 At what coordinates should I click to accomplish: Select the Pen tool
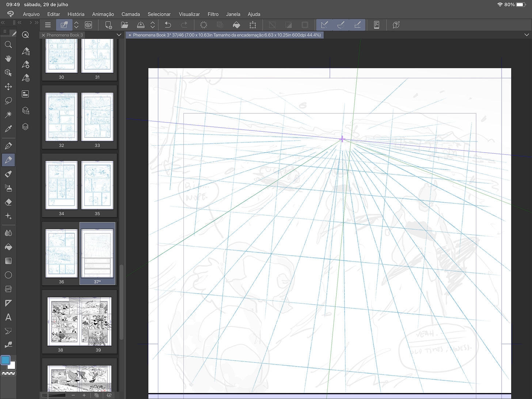(x=8, y=146)
